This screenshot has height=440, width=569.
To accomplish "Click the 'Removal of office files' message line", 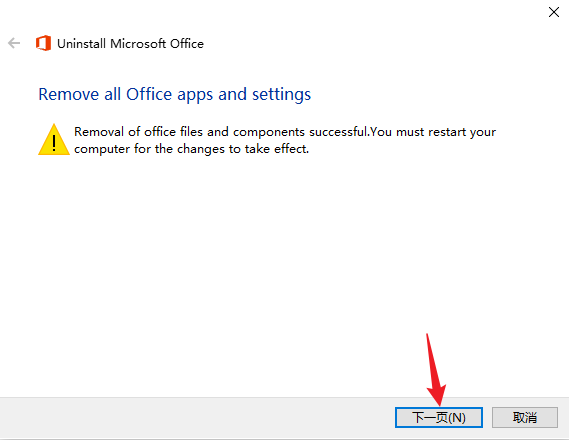I will coord(285,132).
